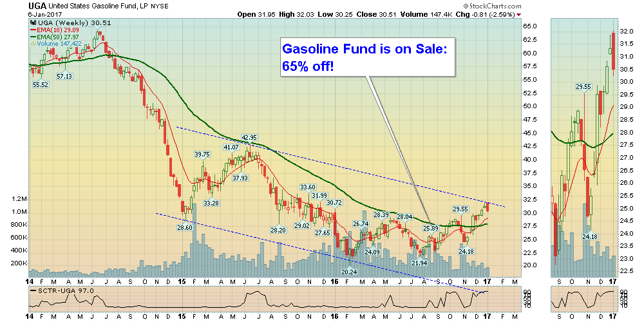
Task: Click the 29.02 price label
Action: pos(302,225)
